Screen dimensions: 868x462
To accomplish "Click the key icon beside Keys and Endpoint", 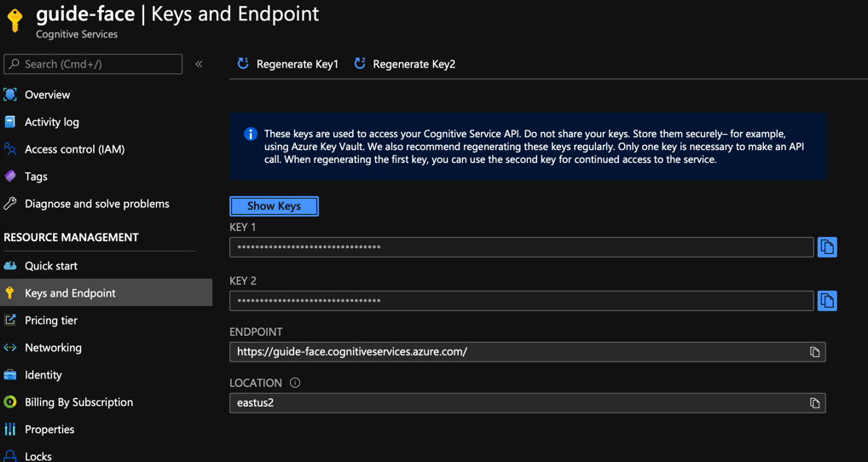I will [x=9, y=293].
